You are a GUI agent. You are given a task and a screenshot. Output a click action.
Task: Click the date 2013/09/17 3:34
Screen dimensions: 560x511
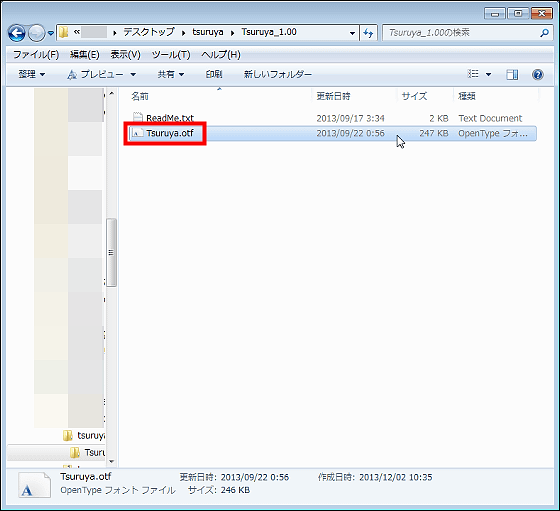pos(350,118)
